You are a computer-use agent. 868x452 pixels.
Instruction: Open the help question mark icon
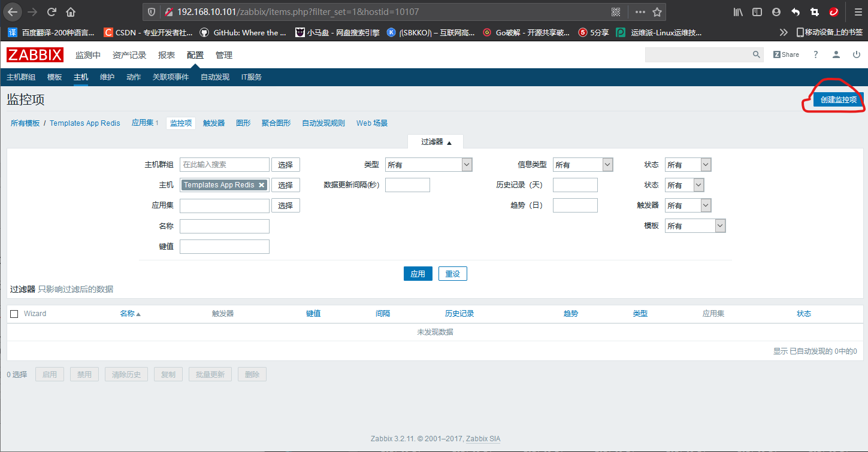click(x=815, y=54)
